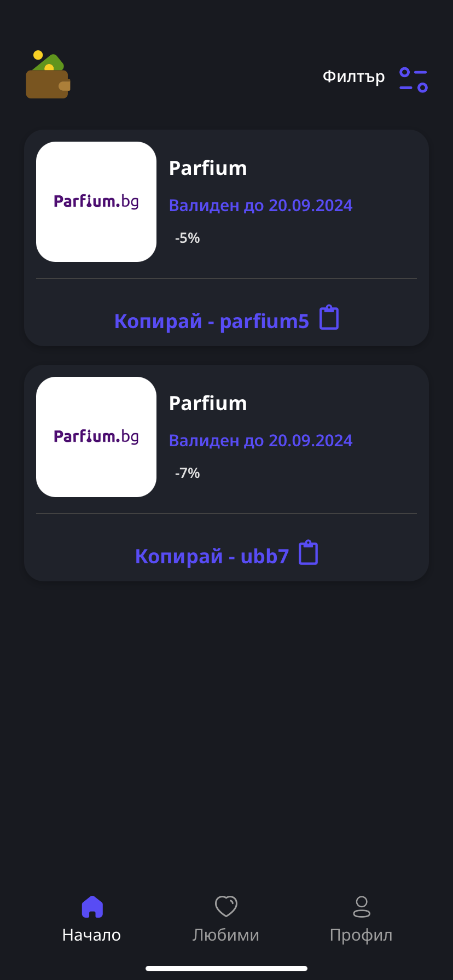453x980 pixels.
Task: Open Parfium.bg logo in -5% offer
Action: click(x=96, y=202)
